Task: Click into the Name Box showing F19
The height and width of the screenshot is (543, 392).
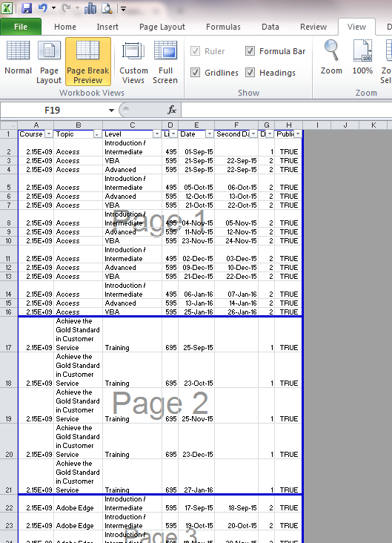Action: point(53,110)
